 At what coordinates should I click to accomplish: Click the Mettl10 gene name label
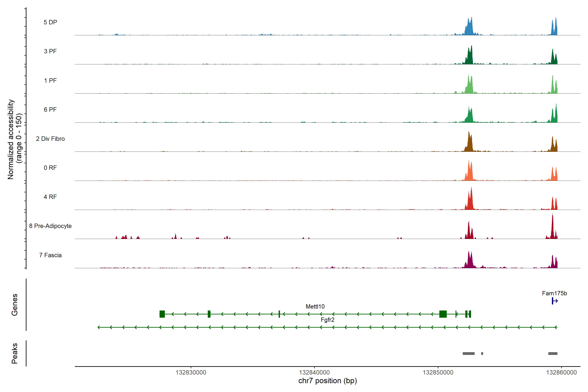(315, 307)
